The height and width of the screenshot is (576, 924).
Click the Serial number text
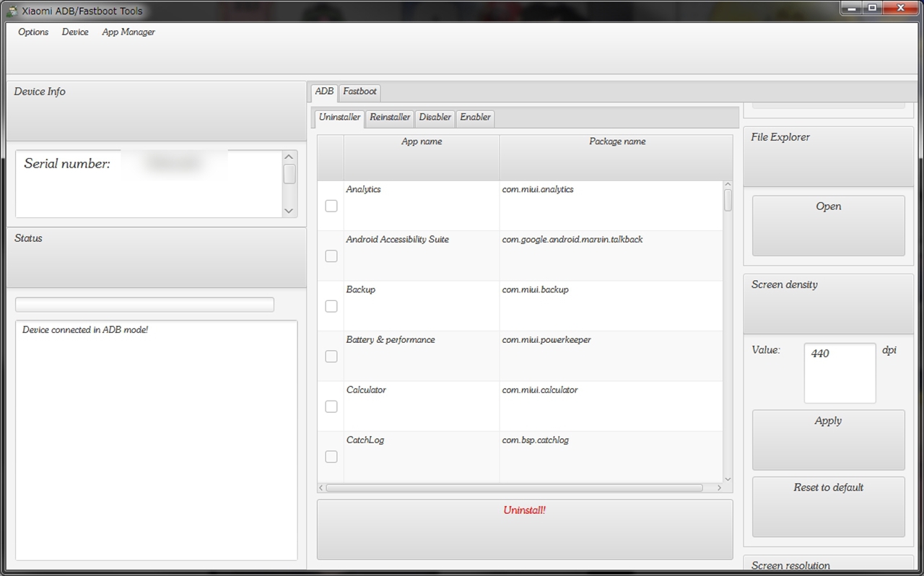click(67, 164)
